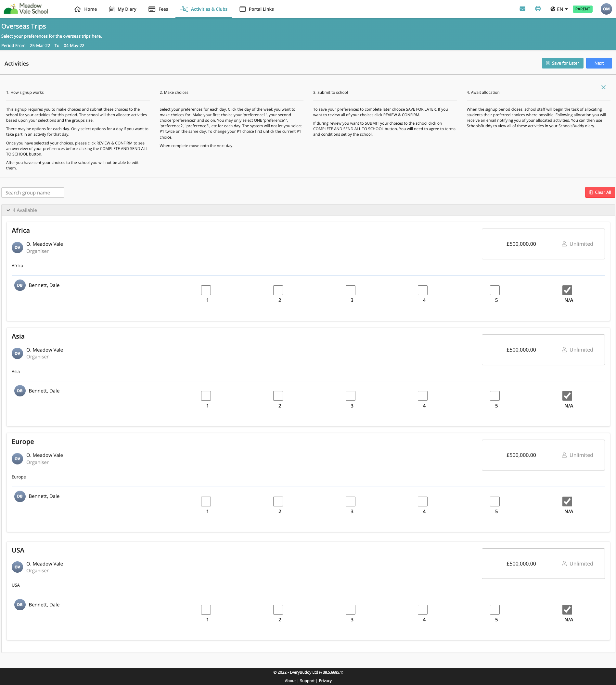Click the red Clear All button

tap(600, 193)
